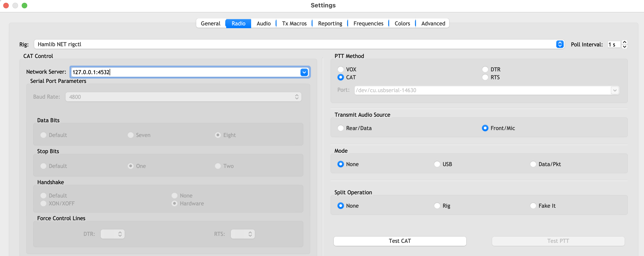Image resolution: width=644 pixels, height=256 pixels.
Task: Select XON/XOFF handshake option
Action: [57, 204]
